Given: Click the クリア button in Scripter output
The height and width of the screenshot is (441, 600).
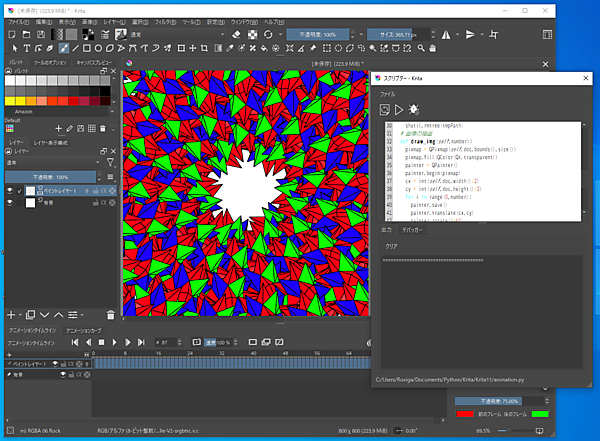Looking at the screenshot, I should pos(393,245).
